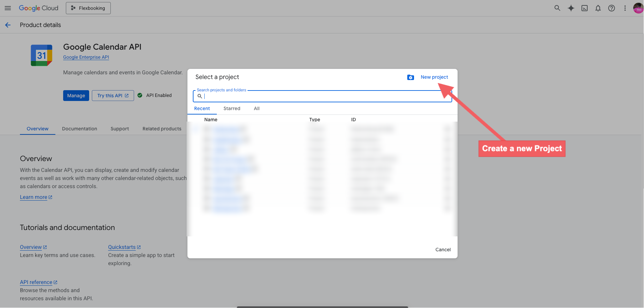Click the Name column header
This screenshot has width=644, height=308.
pos(211,120)
